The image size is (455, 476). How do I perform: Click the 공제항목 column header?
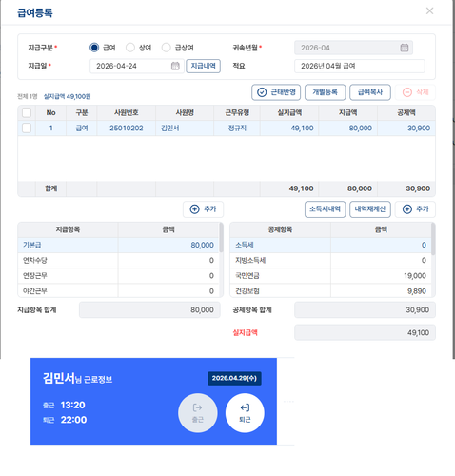tap(280, 229)
